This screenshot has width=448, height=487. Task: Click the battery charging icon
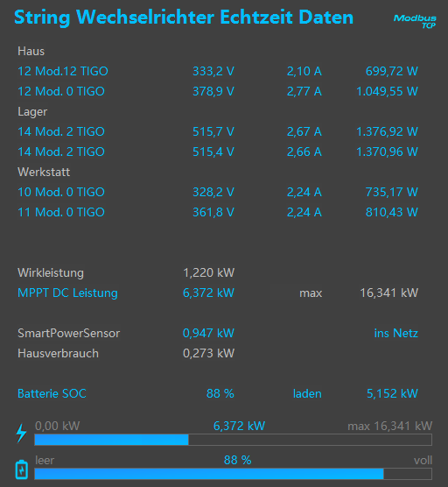(x=22, y=469)
